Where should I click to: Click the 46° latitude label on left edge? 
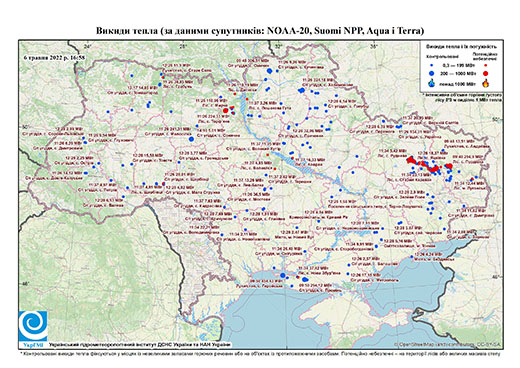click(x=26, y=284)
